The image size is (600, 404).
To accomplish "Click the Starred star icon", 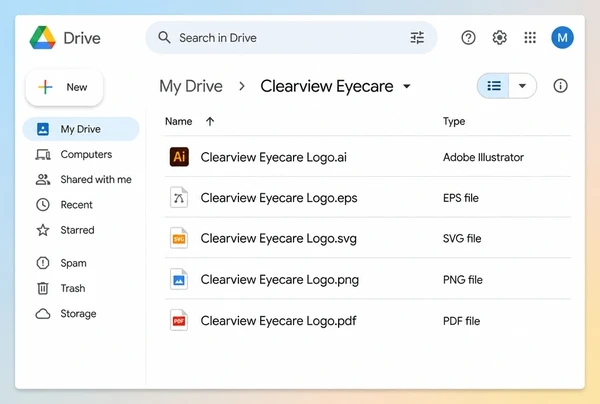I will (x=43, y=230).
